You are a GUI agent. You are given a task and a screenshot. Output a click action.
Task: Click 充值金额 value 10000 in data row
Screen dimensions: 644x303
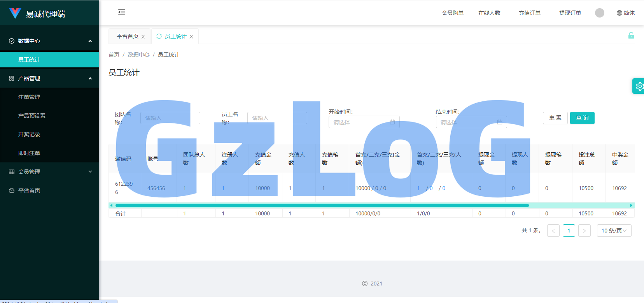pos(262,188)
